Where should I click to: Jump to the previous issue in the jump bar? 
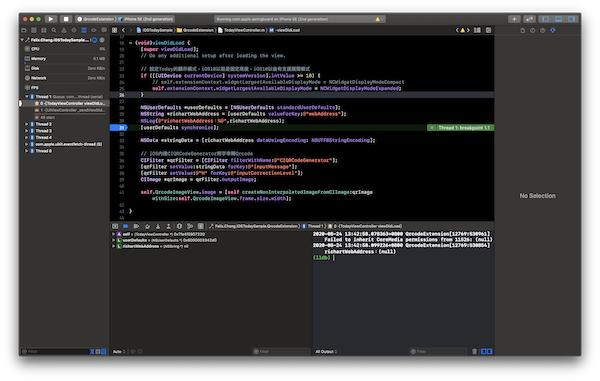point(457,30)
